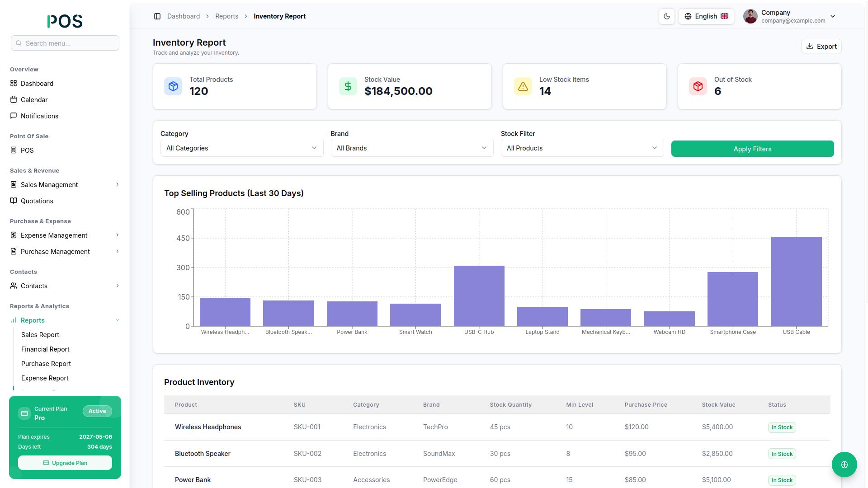
Task: Open Expense Report menu item
Action: pyautogui.click(x=45, y=378)
